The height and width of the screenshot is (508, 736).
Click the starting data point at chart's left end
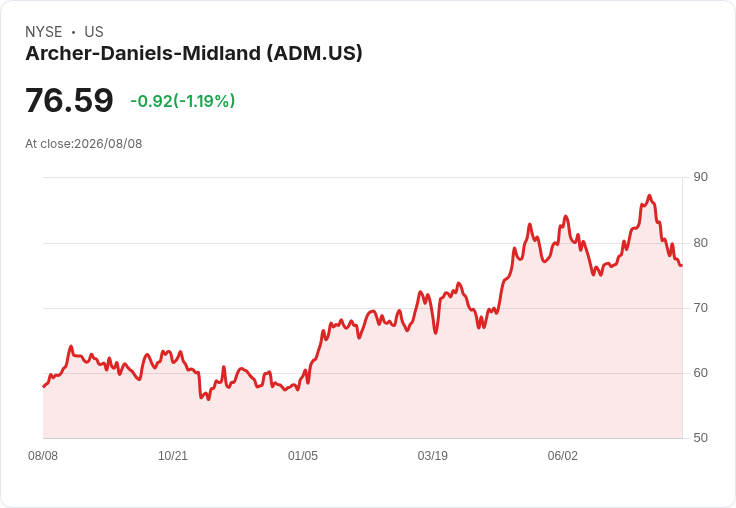[44, 386]
